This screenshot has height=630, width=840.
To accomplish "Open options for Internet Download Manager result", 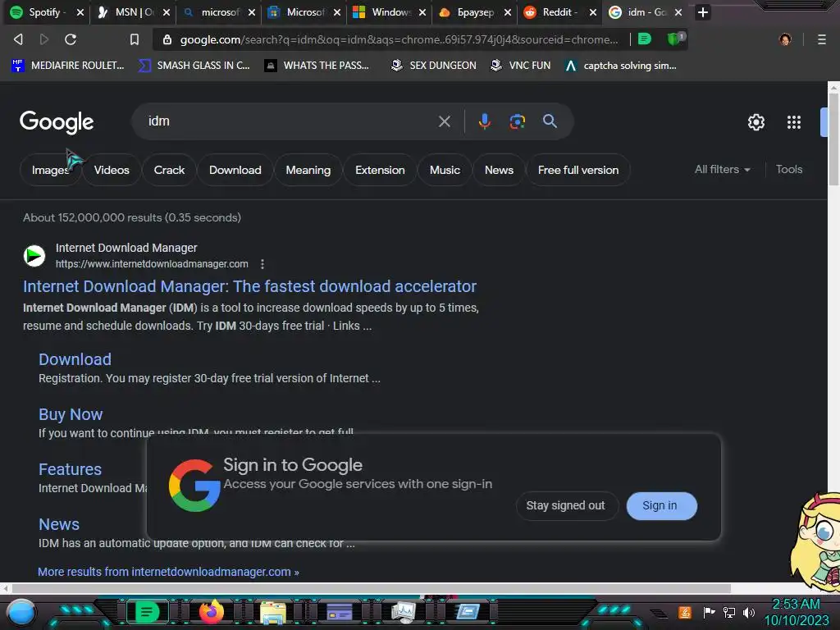I will point(262,264).
